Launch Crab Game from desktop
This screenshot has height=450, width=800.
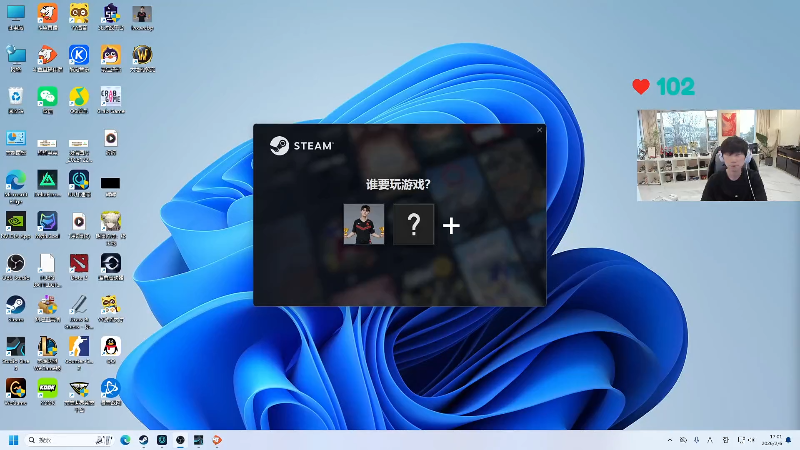pos(111,100)
